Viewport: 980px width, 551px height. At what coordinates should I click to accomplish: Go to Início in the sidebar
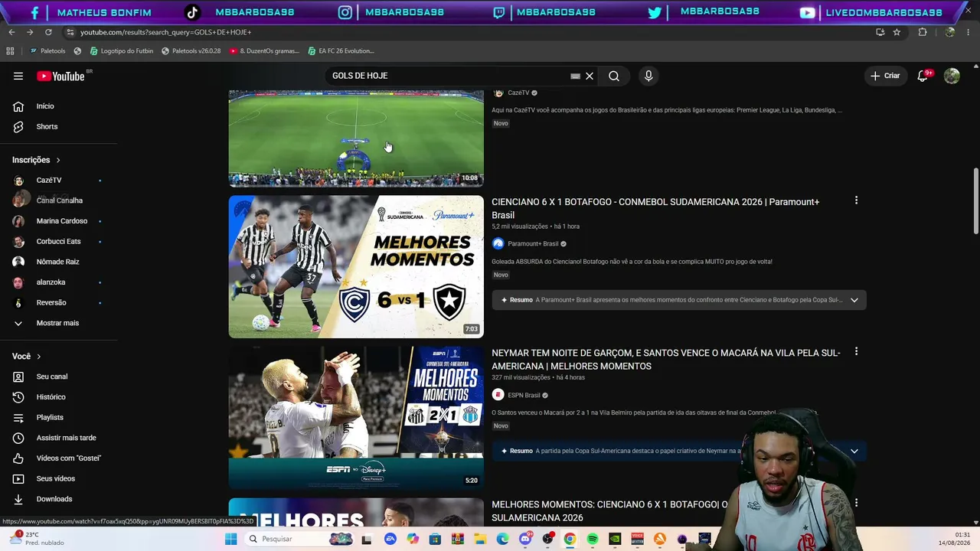point(45,106)
